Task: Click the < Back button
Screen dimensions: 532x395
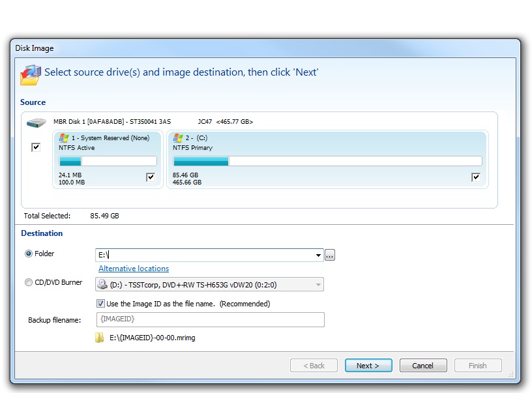Action: click(314, 366)
